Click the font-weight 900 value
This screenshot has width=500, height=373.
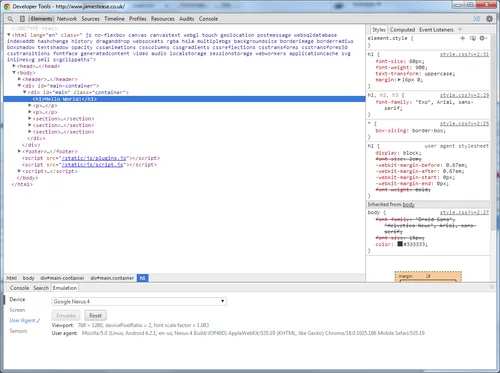tap(421, 67)
